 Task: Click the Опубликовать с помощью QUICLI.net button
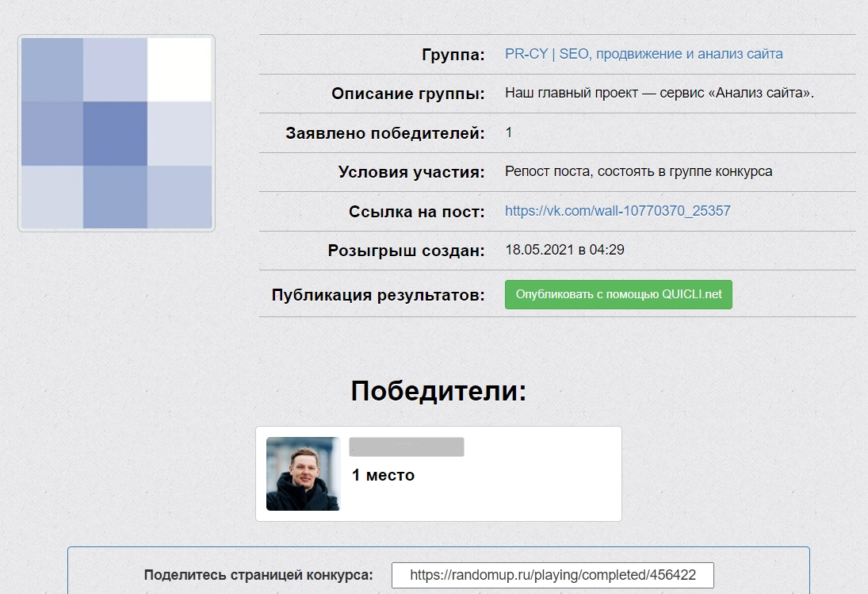coord(618,294)
